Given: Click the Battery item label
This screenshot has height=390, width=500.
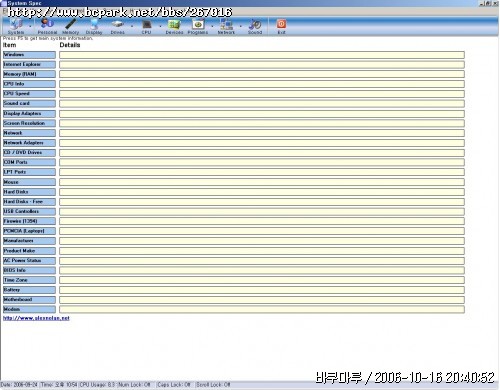Looking at the screenshot, I should pyautogui.click(x=29, y=290).
